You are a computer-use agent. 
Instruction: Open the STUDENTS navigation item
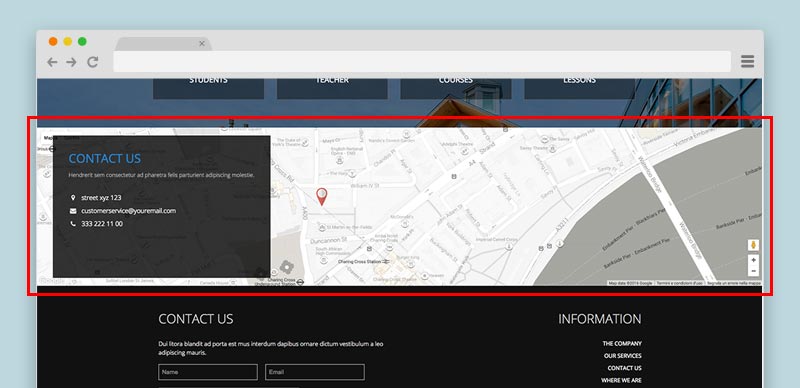pyautogui.click(x=208, y=88)
